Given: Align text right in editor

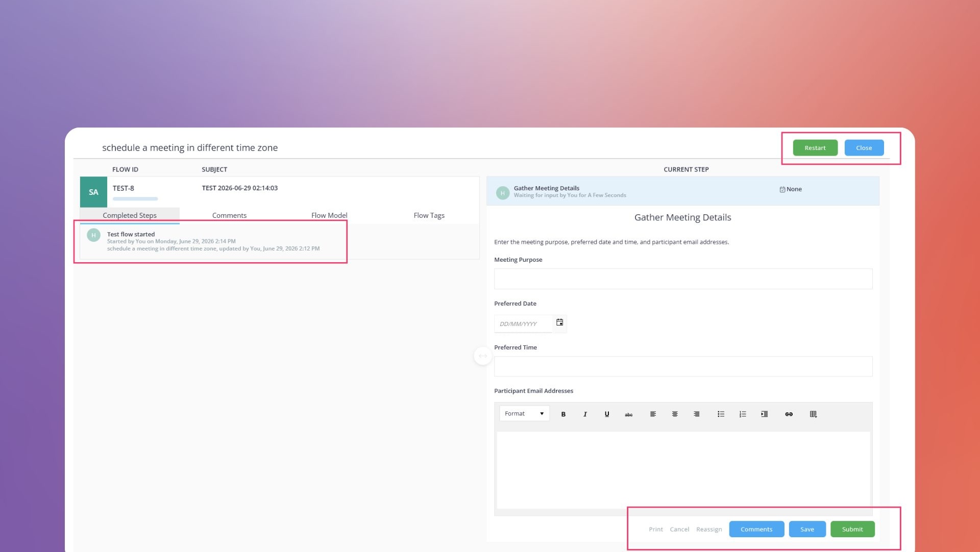Looking at the screenshot, I should coord(697,414).
